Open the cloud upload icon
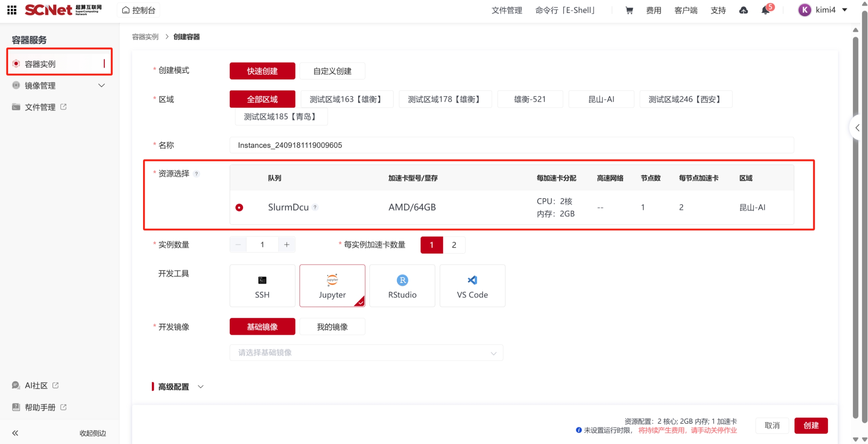868x444 pixels. click(743, 10)
